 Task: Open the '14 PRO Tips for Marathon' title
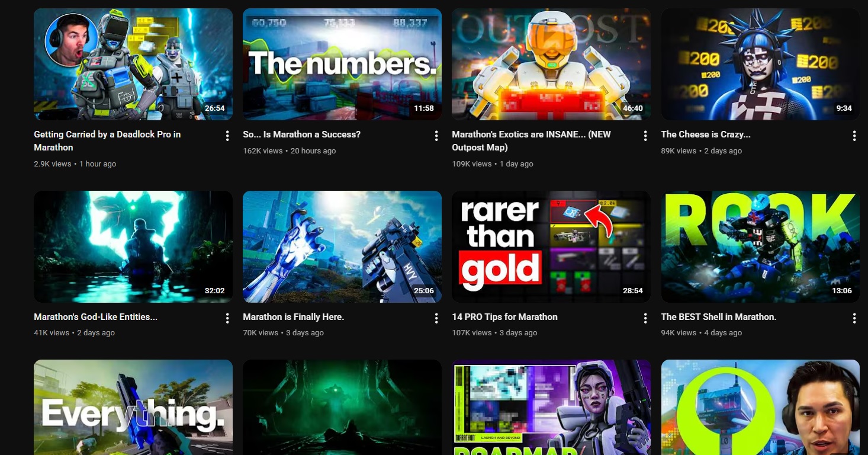pos(504,317)
